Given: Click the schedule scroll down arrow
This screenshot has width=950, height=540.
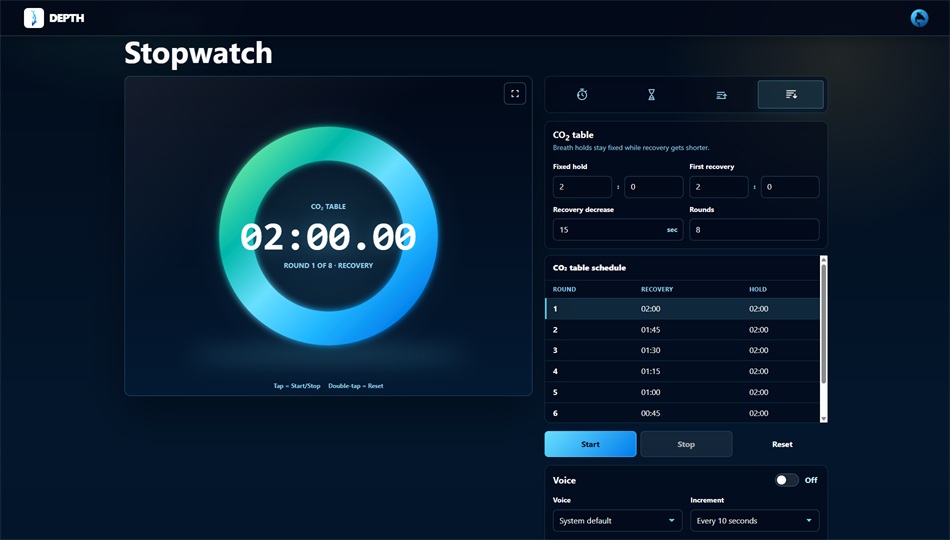Looking at the screenshot, I should coord(823,419).
